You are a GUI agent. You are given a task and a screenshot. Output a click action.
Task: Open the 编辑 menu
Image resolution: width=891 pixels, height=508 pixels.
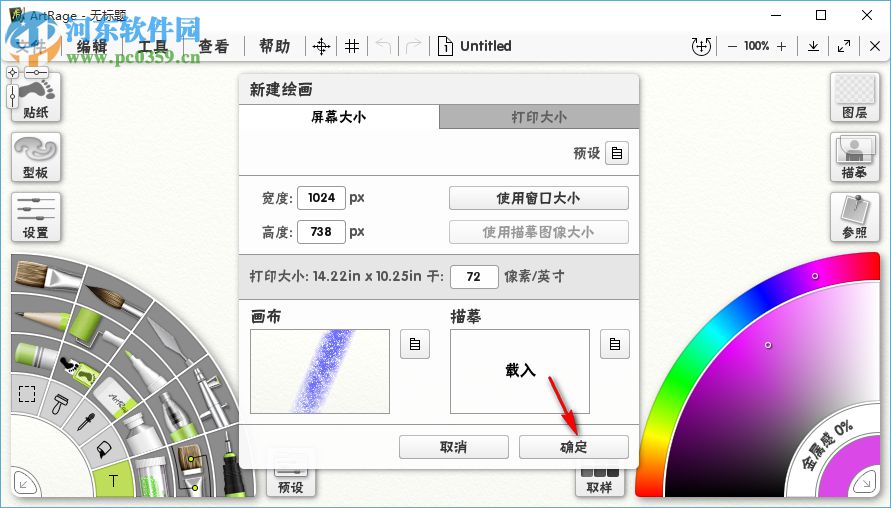(91, 47)
